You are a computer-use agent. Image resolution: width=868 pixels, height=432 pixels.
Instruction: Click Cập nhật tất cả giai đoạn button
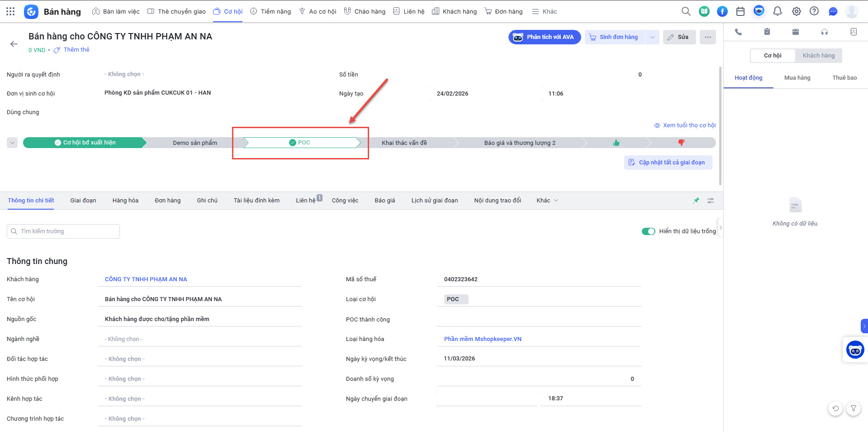pos(668,163)
